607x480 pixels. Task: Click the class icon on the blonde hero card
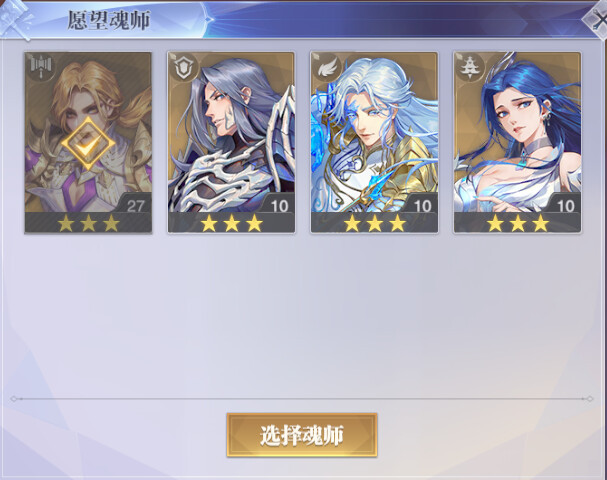point(40,67)
